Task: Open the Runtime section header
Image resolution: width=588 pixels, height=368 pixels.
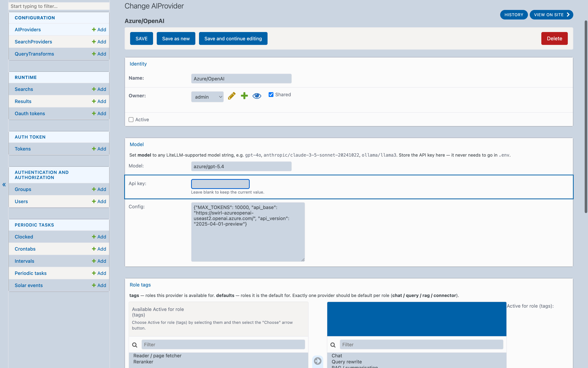Action: pyautogui.click(x=26, y=77)
